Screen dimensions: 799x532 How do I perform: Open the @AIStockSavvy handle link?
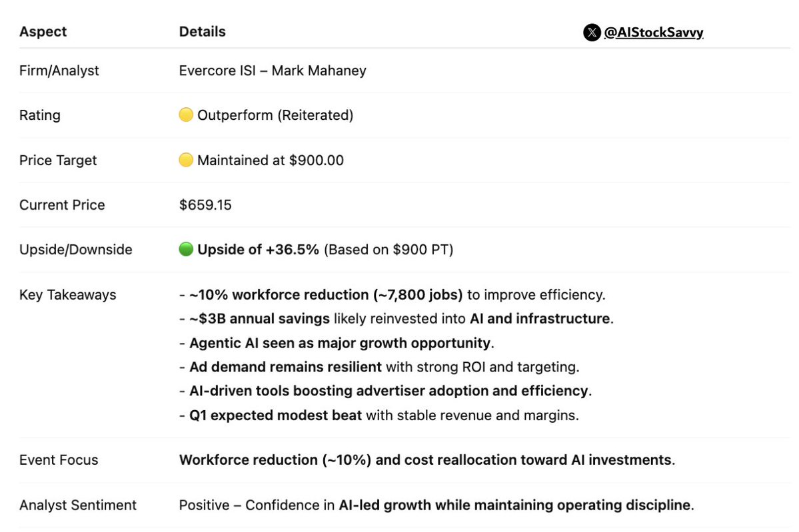[x=653, y=33]
